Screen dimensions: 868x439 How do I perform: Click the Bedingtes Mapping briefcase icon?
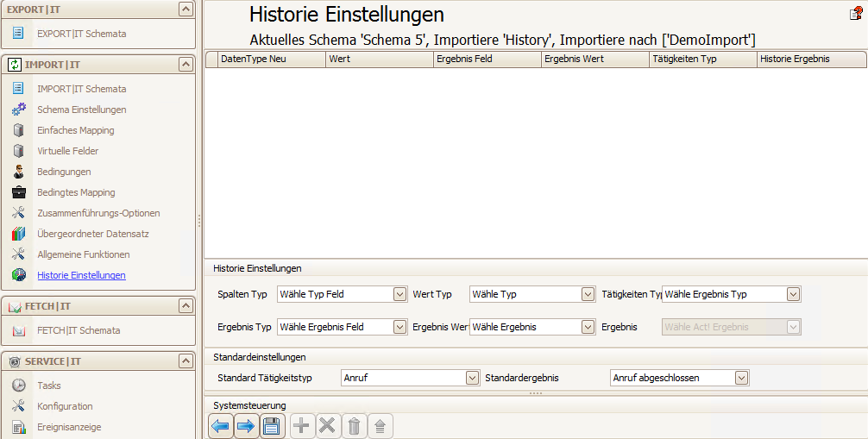[x=18, y=192]
